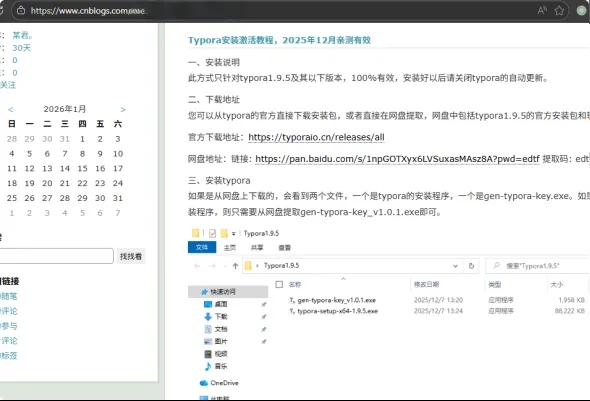Go to next month in calendar
Screen dimensions: 590x401
tap(123, 109)
